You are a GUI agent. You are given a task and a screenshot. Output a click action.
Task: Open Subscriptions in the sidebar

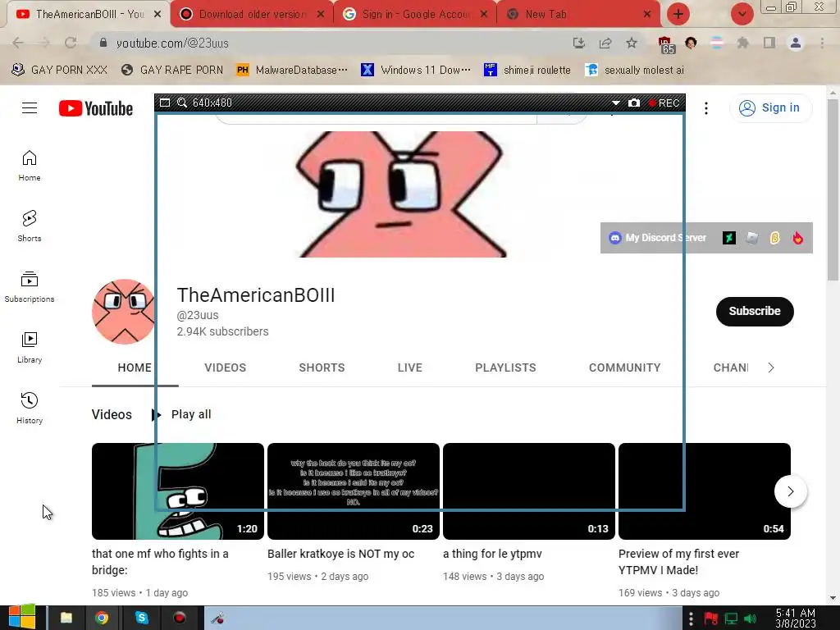pos(30,287)
